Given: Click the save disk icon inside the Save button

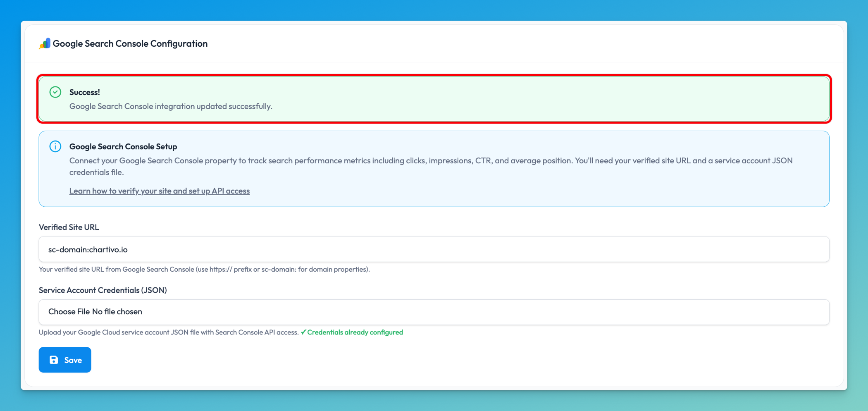Looking at the screenshot, I should 54,360.
